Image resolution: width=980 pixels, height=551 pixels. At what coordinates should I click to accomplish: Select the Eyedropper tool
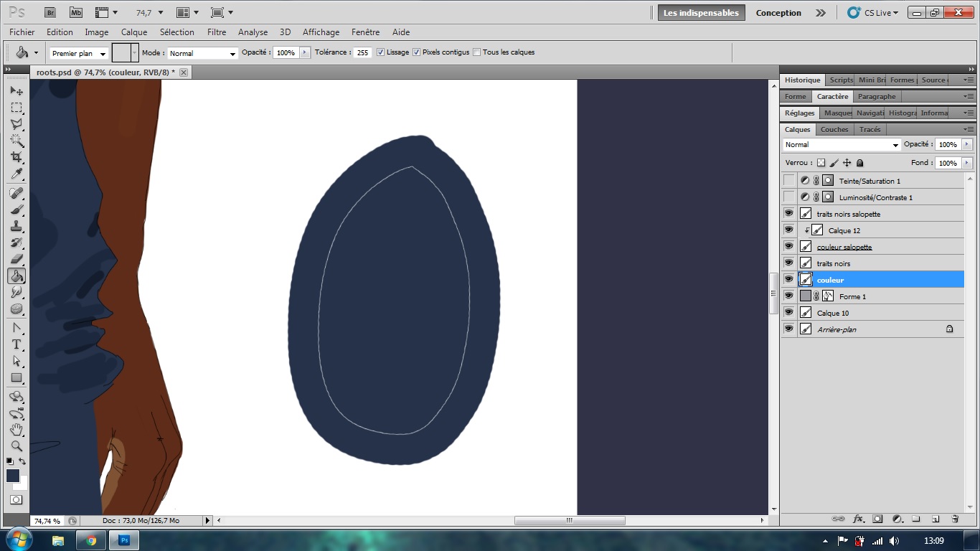click(17, 174)
